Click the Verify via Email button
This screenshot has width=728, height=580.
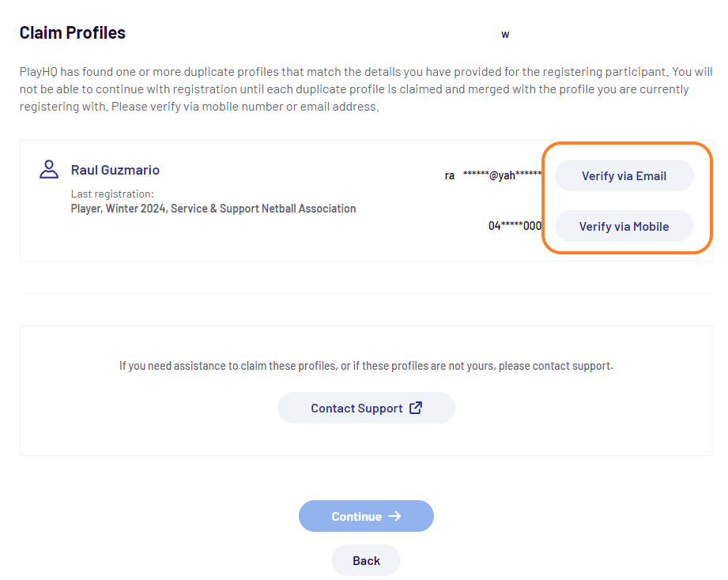coord(624,176)
